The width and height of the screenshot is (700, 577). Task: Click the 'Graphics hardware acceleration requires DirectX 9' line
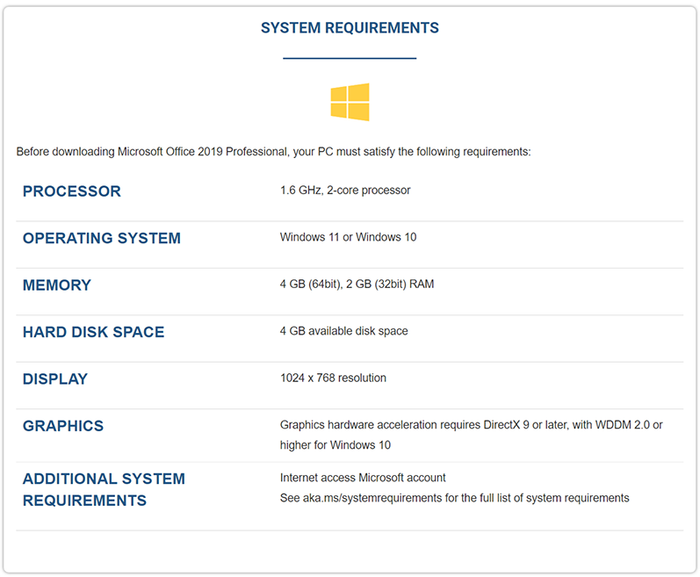tap(471, 425)
